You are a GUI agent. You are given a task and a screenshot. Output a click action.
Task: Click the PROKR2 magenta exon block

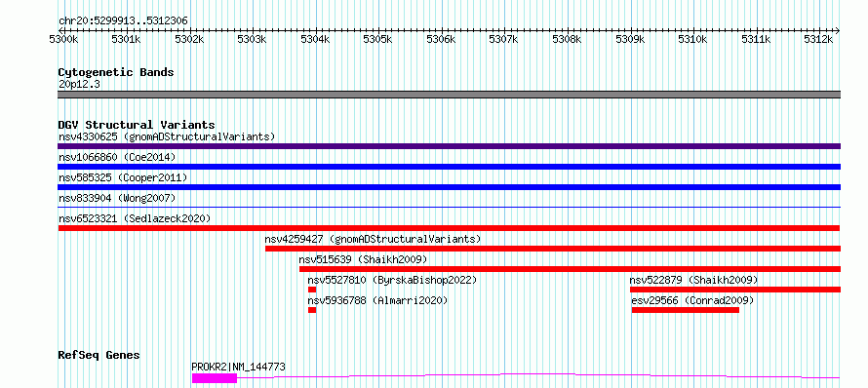(215, 378)
